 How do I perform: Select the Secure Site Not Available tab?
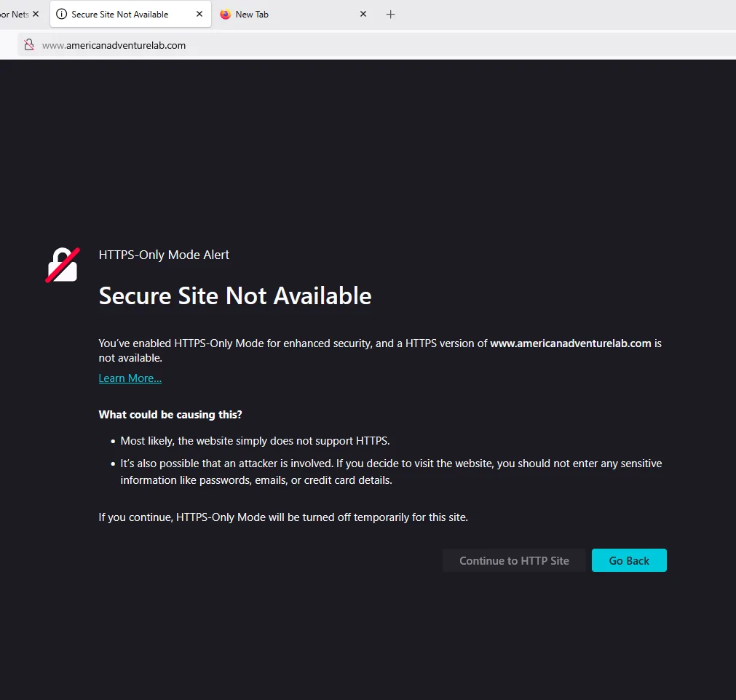point(130,14)
